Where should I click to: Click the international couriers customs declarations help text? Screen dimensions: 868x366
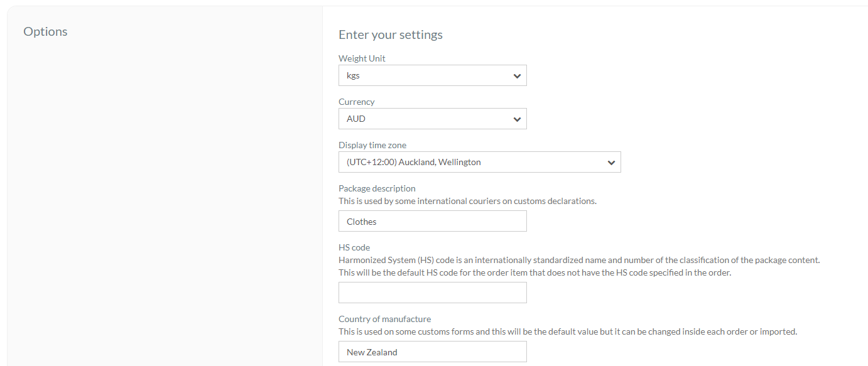click(467, 201)
